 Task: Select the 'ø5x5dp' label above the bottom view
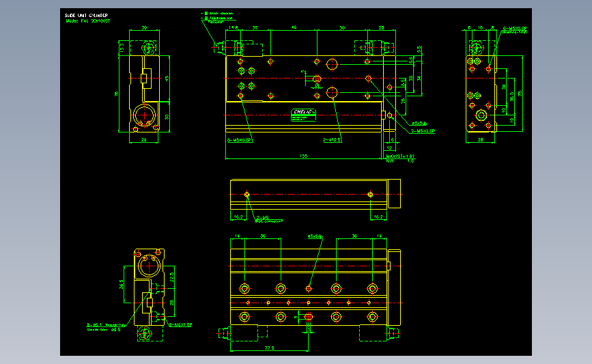point(315,236)
